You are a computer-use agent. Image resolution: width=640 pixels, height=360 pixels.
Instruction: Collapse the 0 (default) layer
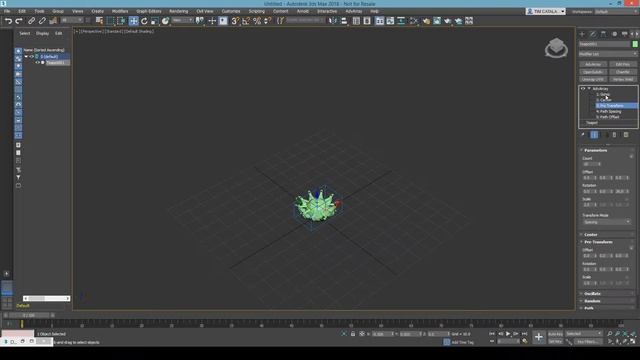26,57
